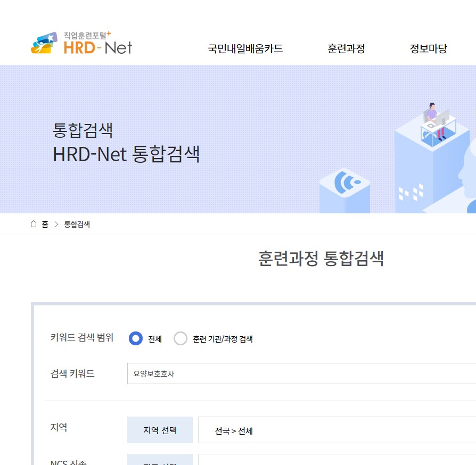Click the HRD-Net 통합검색 banner title
The image size is (476, 465).
[x=126, y=154]
